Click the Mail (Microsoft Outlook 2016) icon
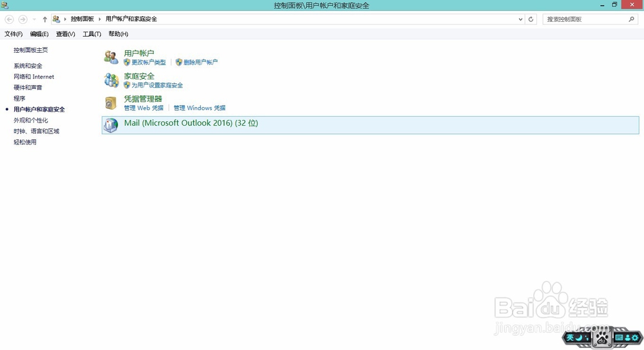 (x=111, y=124)
